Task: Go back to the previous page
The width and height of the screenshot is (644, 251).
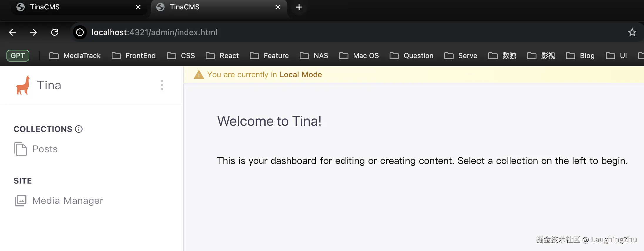Action: coord(12,32)
